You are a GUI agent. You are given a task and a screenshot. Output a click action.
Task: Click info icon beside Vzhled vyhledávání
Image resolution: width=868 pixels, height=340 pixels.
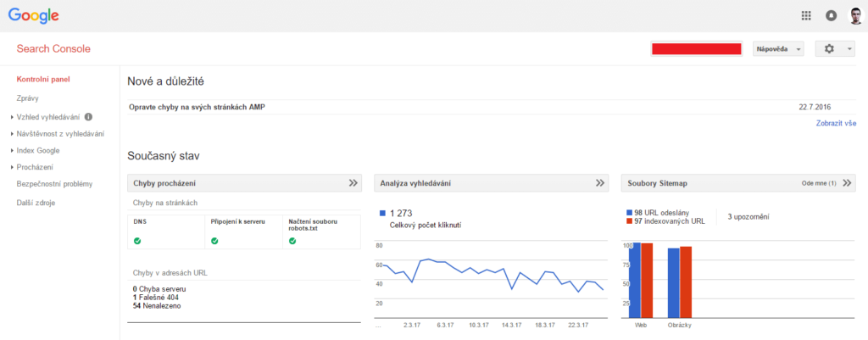[88, 117]
